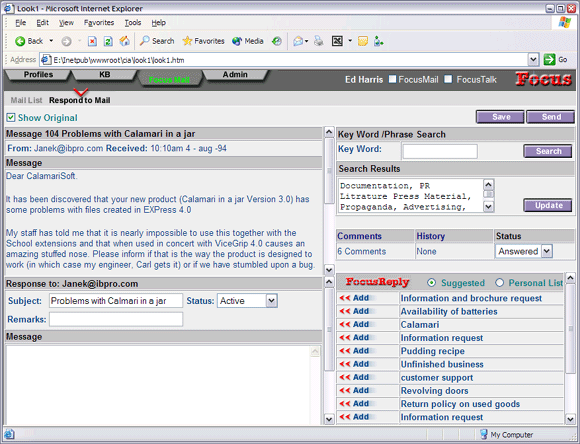This screenshot has height=444, width=580.
Task: Click in the Subject input field
Action: click(x=116, y=300)
